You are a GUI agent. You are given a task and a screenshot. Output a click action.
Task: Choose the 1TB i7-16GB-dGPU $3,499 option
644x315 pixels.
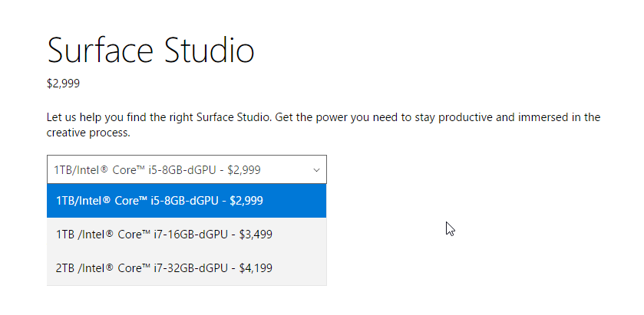click(x=187, y=235)
